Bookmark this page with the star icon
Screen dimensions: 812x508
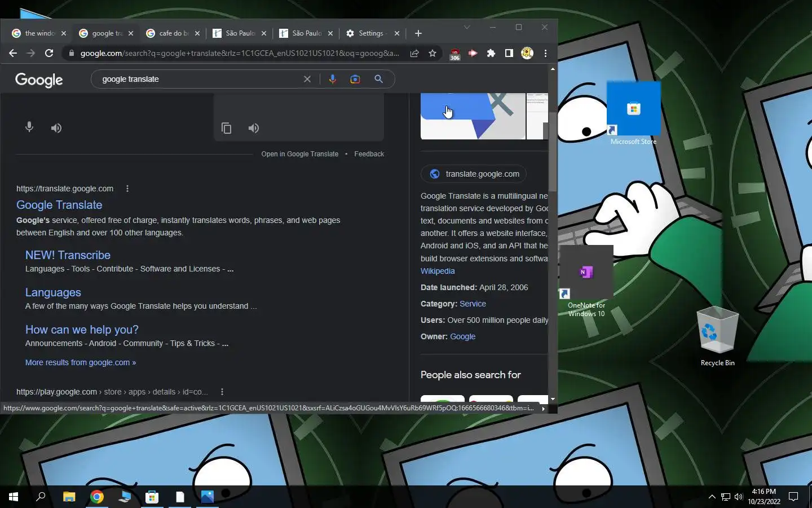tap(433, 53)
